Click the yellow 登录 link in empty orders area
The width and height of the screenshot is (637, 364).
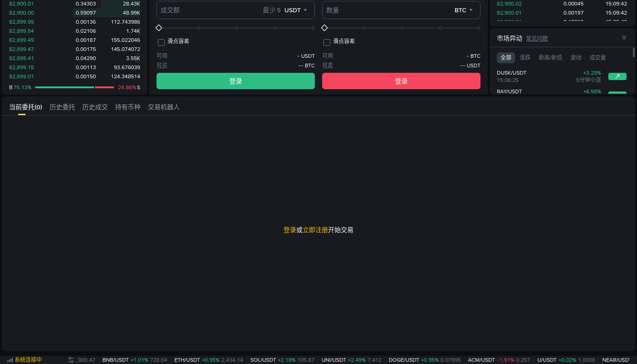(x=290, y=230)
